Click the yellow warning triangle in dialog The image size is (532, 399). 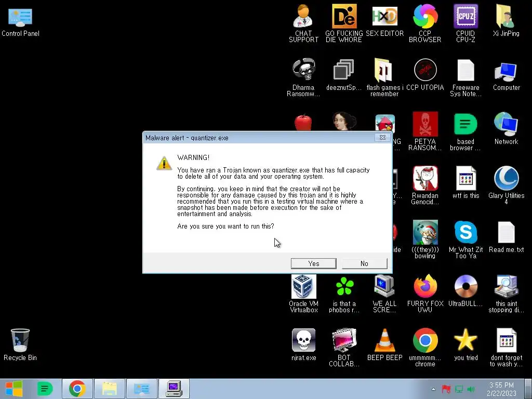164,163
